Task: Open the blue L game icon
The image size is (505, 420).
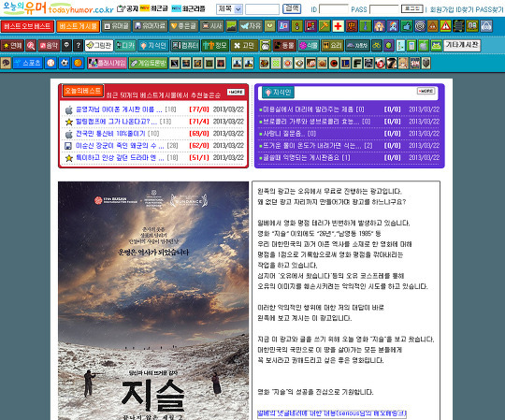Action: 345,63
